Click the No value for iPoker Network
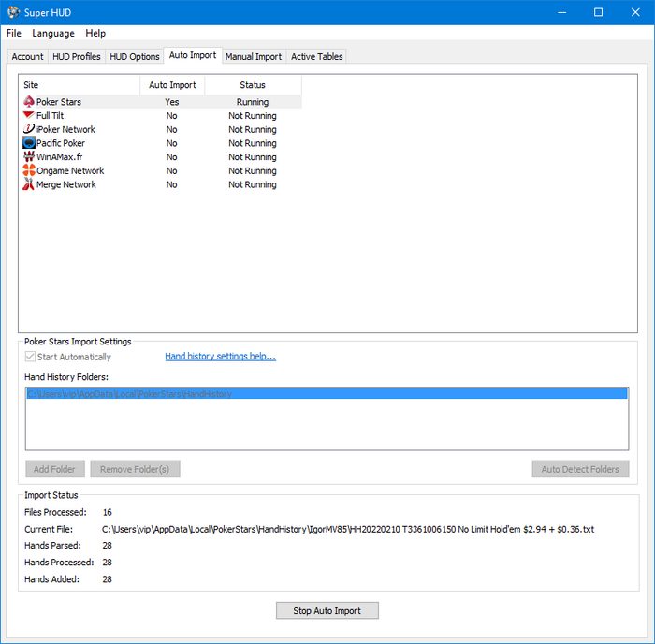 [171, 129]
